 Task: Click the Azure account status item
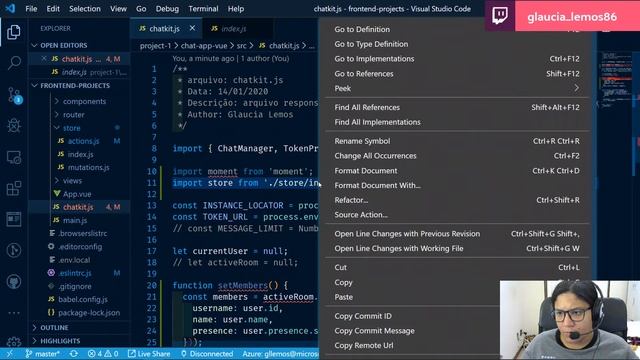[280, 354]
